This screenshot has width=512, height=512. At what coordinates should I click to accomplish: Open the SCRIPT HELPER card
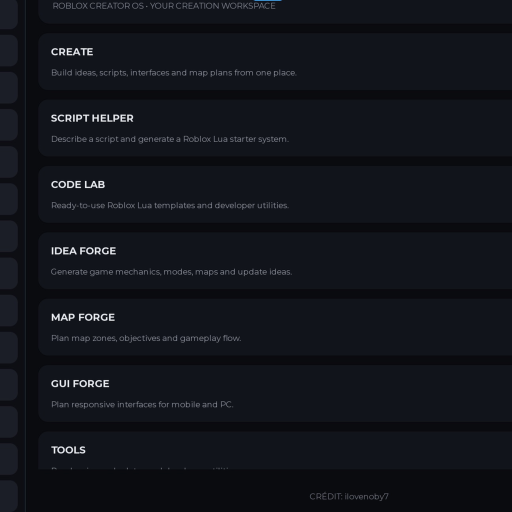[275, 128]
